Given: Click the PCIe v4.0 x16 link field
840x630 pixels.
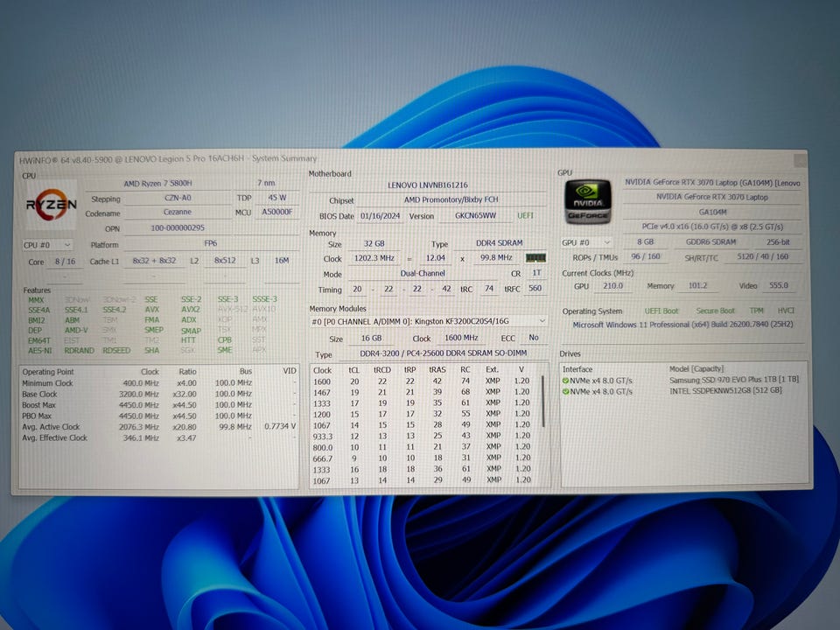Looking at the screenshot, I should pyautogui.click(x=712, y=227).
